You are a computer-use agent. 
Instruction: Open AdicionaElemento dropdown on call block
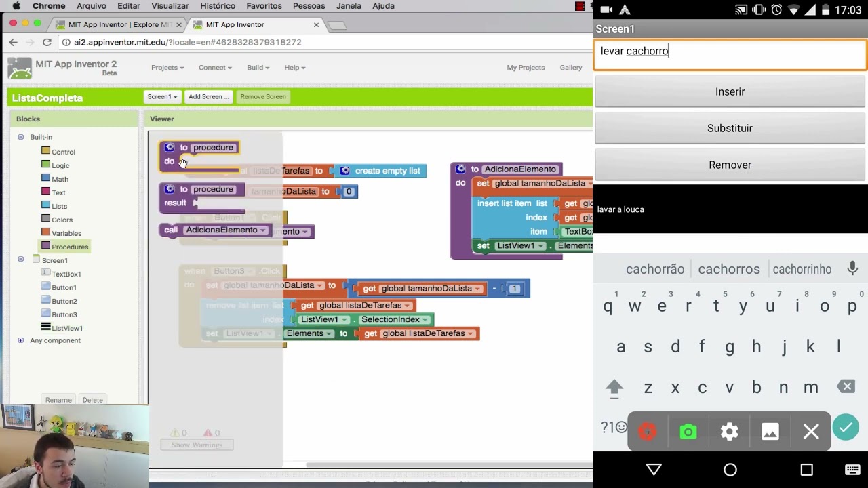(263, 230)
